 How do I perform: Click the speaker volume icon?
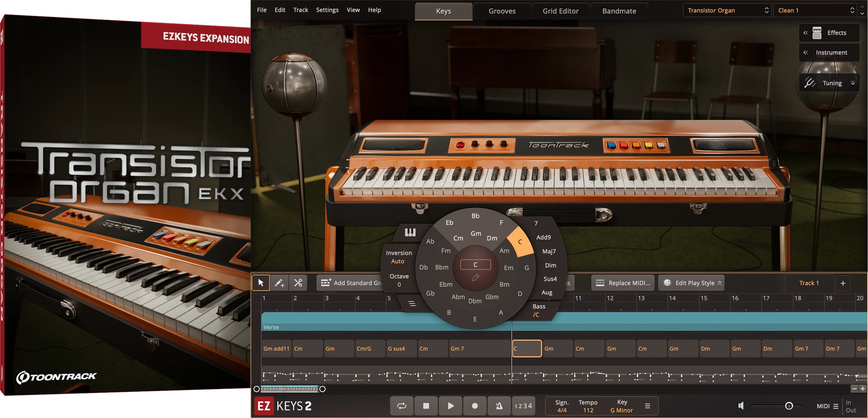coord(741,406)
